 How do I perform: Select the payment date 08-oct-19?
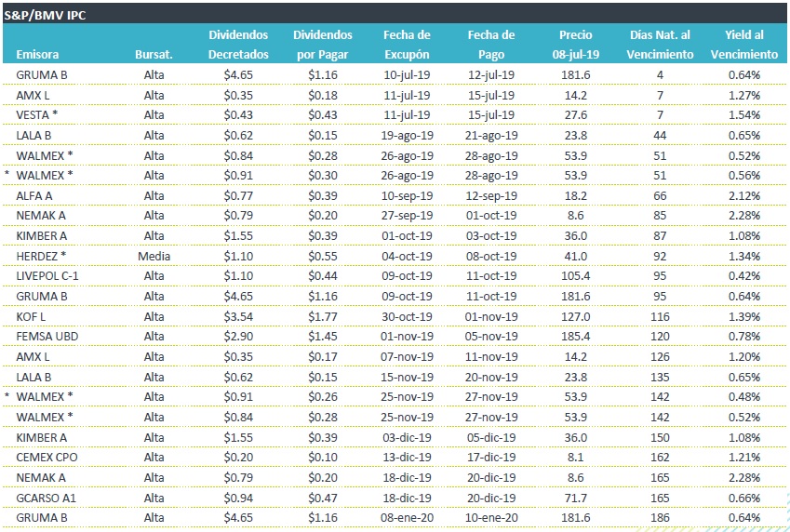491,256
